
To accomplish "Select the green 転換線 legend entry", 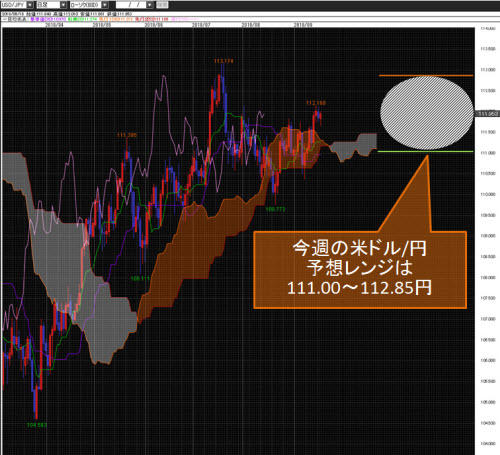I will pyautogui.click(x=83, y=19).
